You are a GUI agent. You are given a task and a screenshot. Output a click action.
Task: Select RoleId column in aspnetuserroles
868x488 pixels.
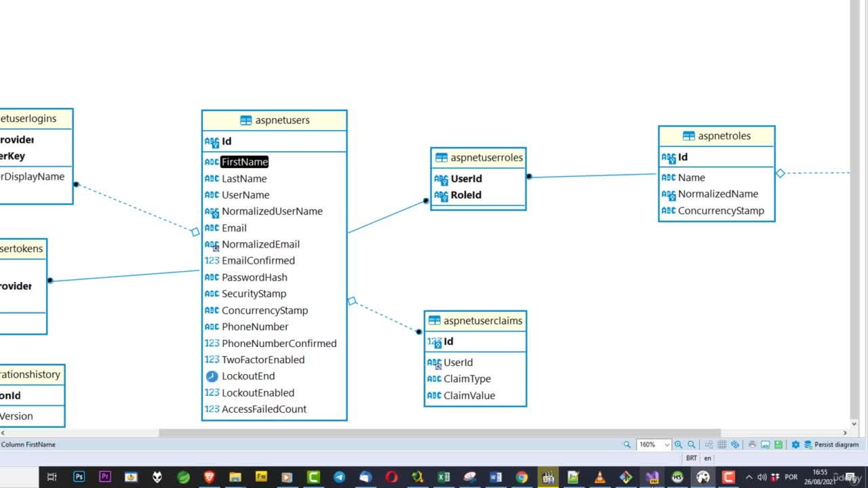(x=466, y=195)
